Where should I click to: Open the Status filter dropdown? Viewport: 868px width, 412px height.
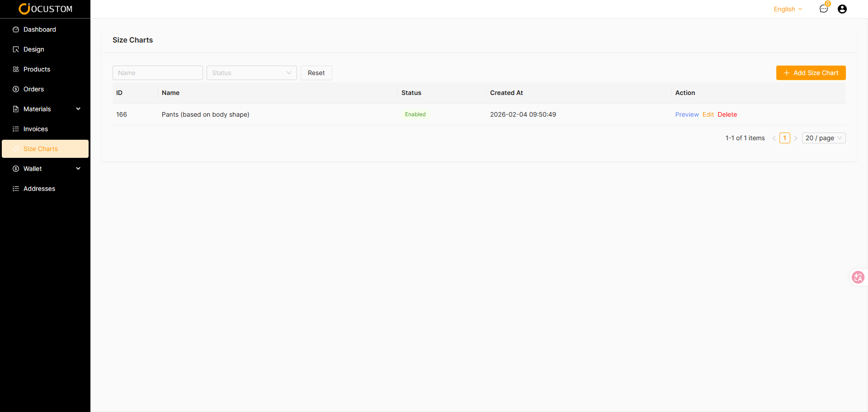pyautogui.click(x=251, y=73)
